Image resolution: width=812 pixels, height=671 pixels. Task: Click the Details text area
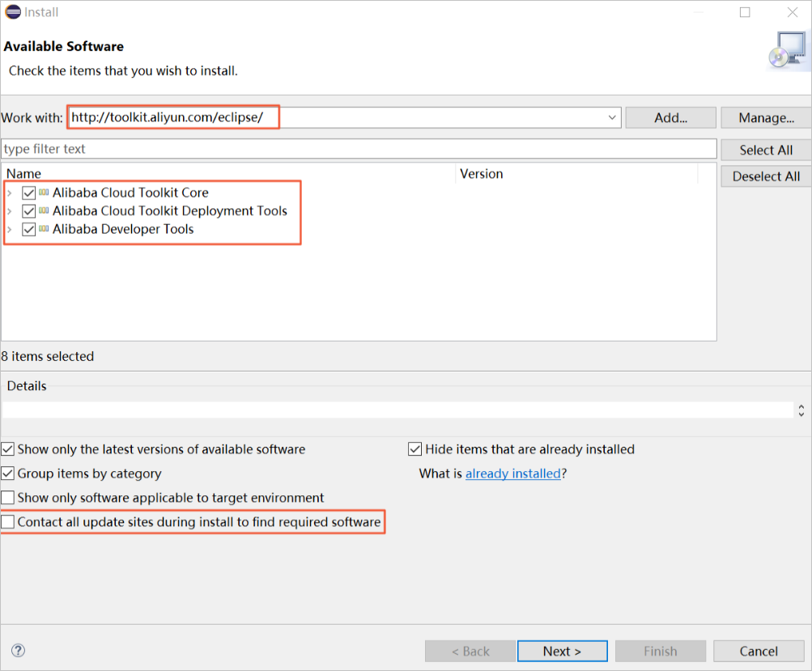coord(397,410)
